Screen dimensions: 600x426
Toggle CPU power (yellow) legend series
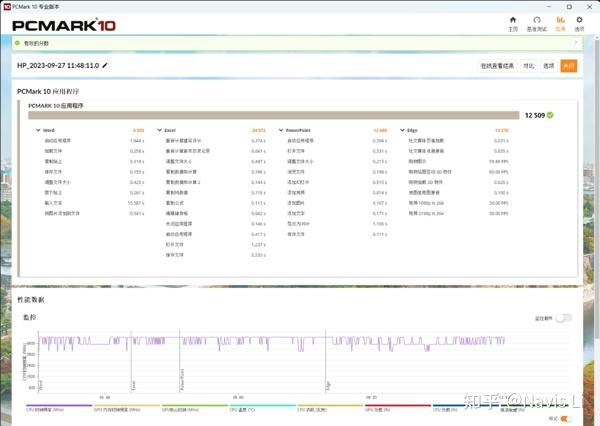point(330,408)
